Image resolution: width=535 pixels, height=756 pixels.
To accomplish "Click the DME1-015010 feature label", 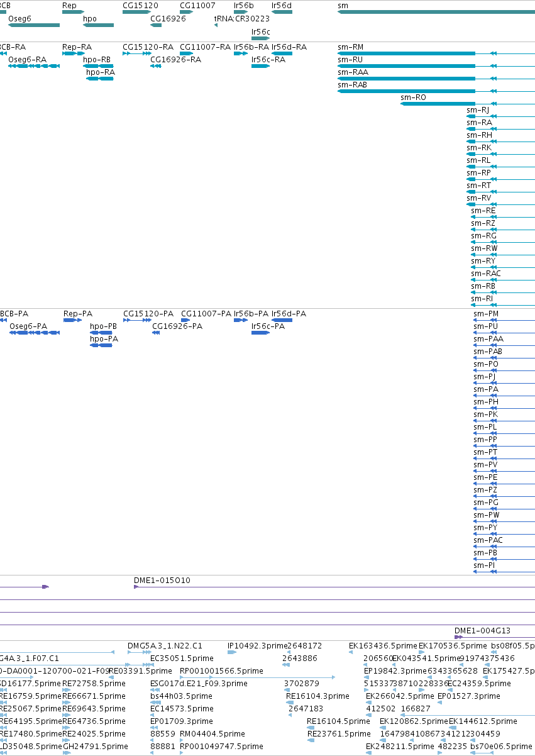I will point(162,581).
